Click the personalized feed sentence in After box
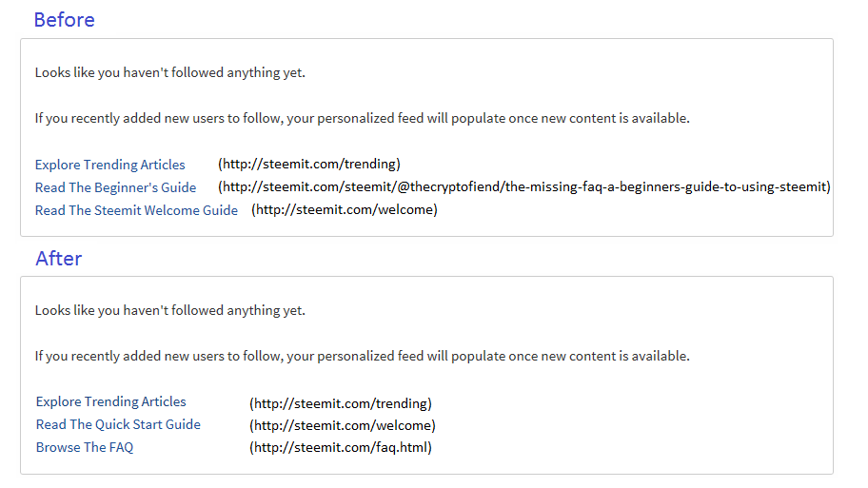Viewport: 868px width, 488px height. pyautogui.click(x=362, y=356)
